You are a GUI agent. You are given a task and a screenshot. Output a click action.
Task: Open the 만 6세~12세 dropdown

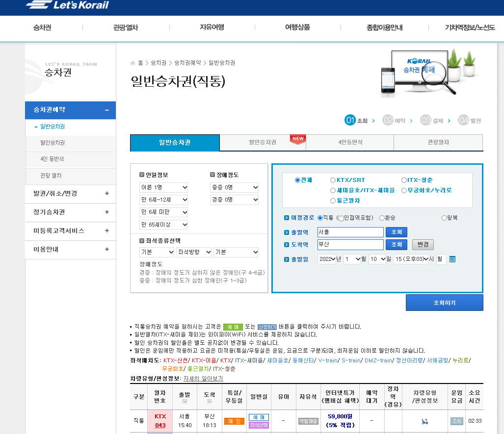coord(163,200)
